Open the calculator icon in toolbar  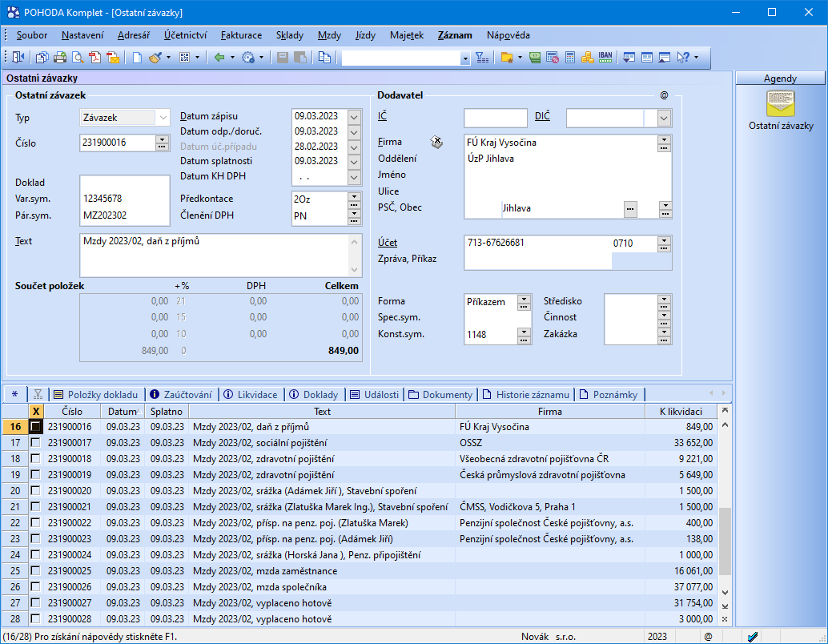[570, 58]
